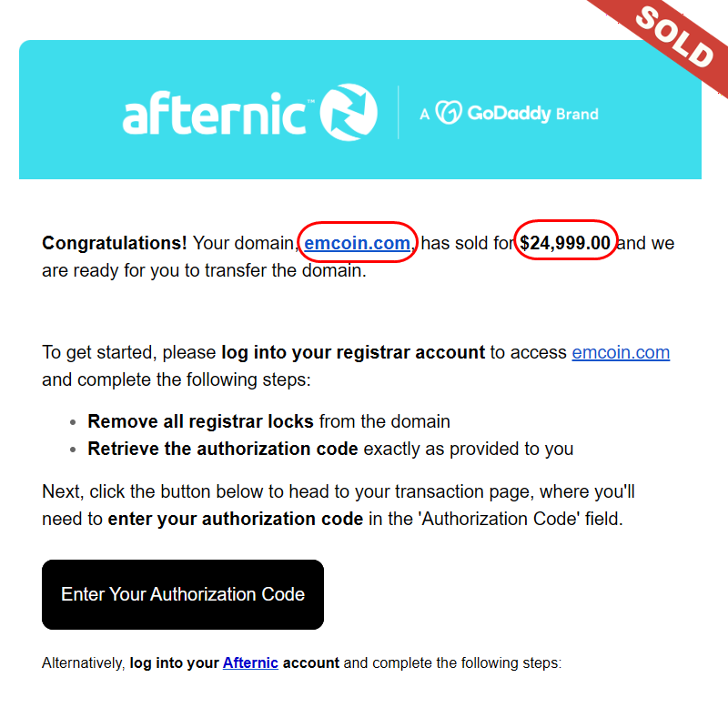The width and height of the screenshot is (728, 728).
Task: Click the vertical divider line in the banner
Action: 399,112
